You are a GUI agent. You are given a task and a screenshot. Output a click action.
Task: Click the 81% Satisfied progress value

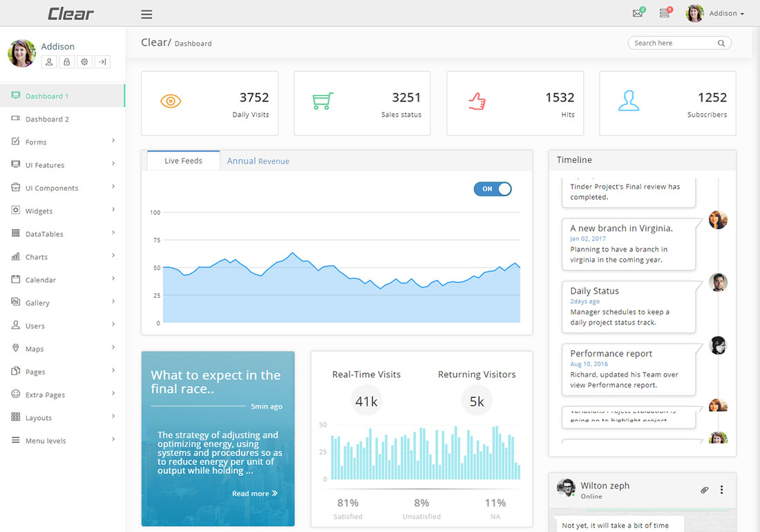point(348,504)
